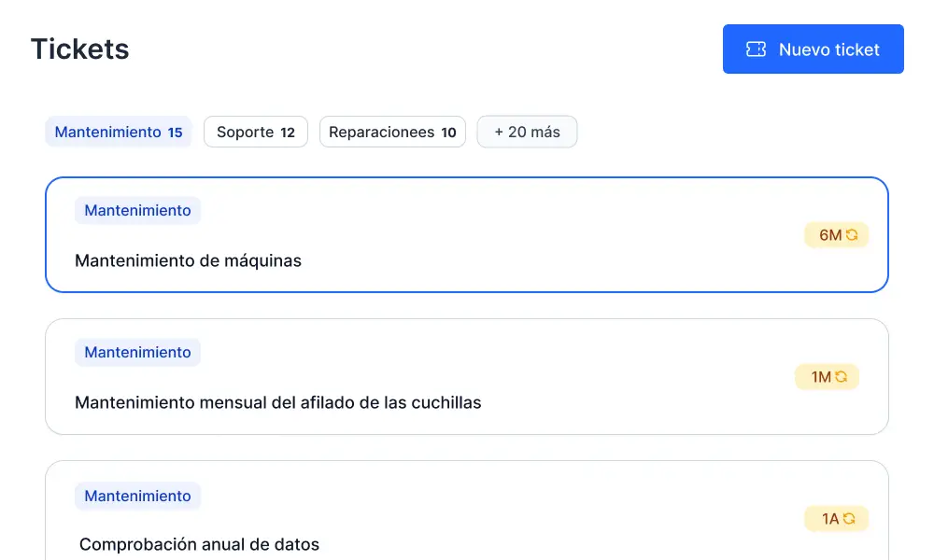Click the count 12 on Soporte chip
The image size is (934, 560).
(288, 133)
